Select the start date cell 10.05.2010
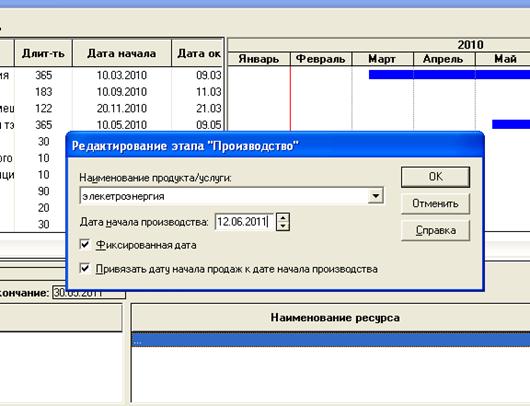 (122, 125)
